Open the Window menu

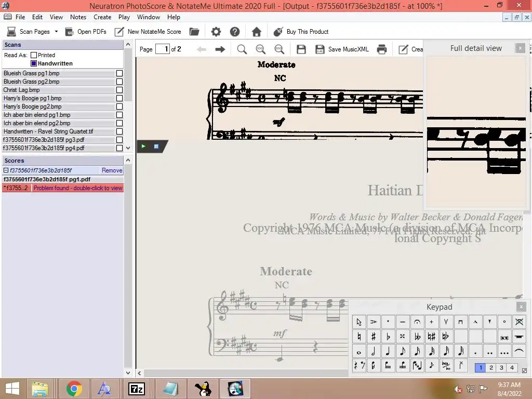149,17
